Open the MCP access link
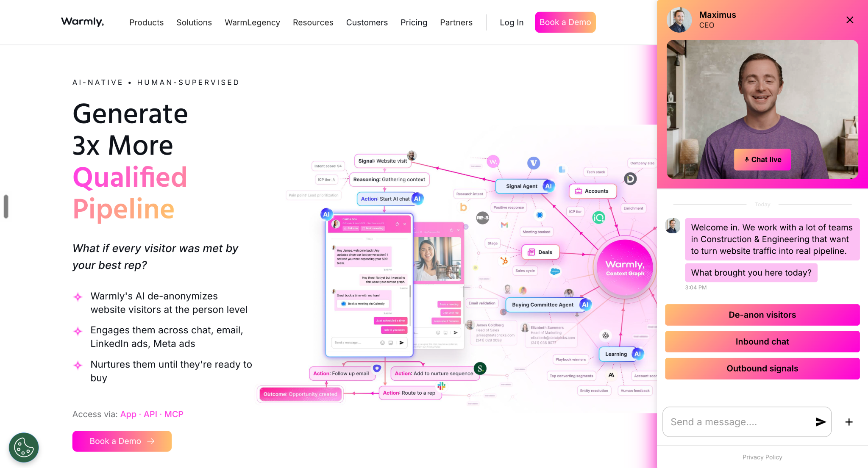This screenshot has width=868, height=468. (174, 414)
